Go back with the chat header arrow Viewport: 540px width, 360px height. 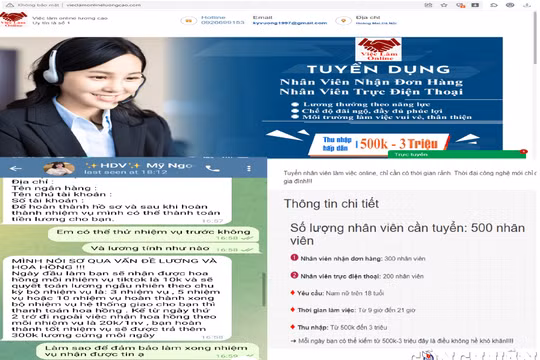point(15,168)
